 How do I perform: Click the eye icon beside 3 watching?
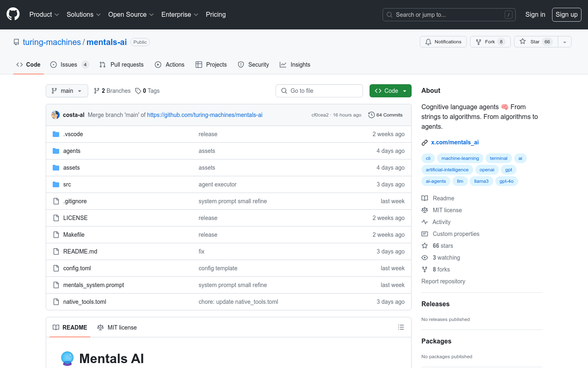click(425, 258)
